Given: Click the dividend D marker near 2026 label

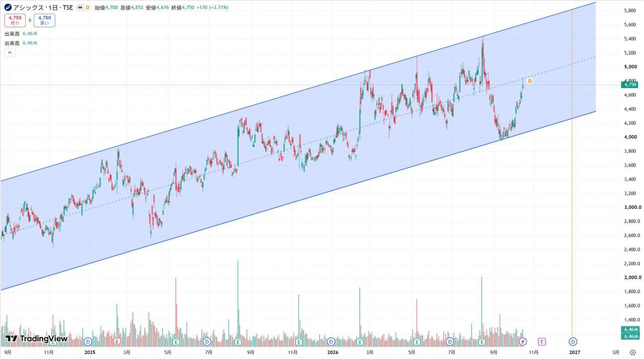Looking at the screenshot, I should point(330,341).
